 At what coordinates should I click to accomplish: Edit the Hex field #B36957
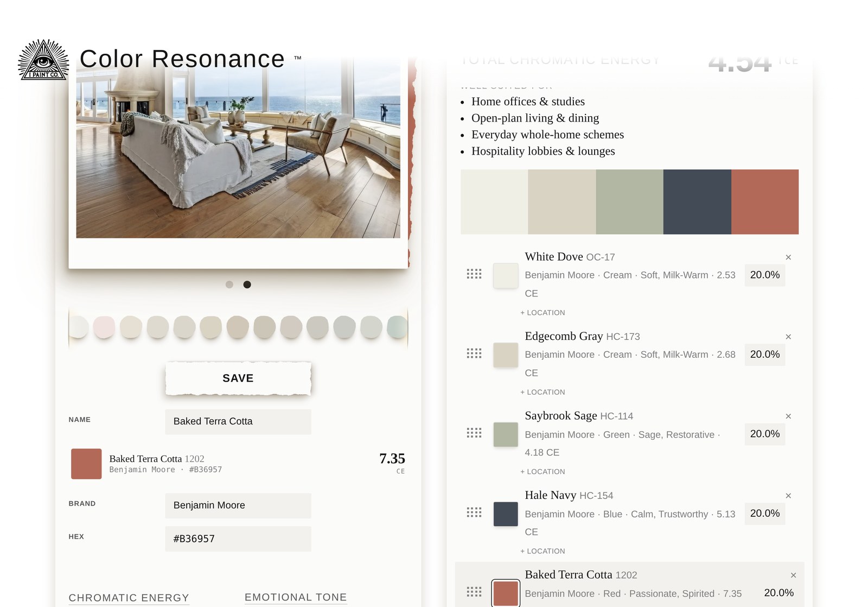click(238, 539)
